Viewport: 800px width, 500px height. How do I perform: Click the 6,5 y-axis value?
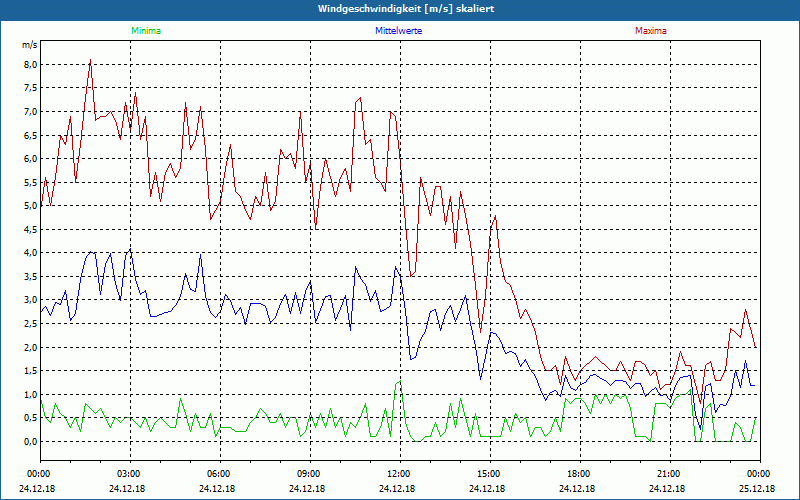tap(30, 135)
